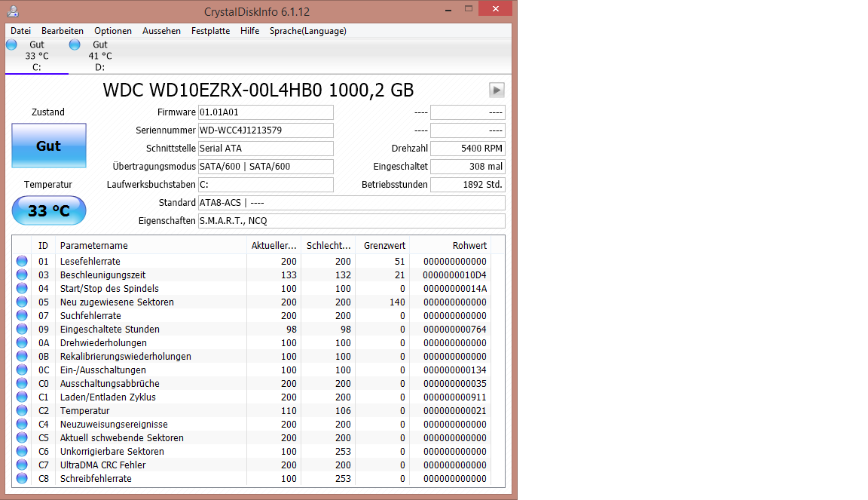The height and width of the screenshot is (500, 868).
Task: Click status orb for Laden/Entladen Zyklus row
Action: tap(22, 397)
